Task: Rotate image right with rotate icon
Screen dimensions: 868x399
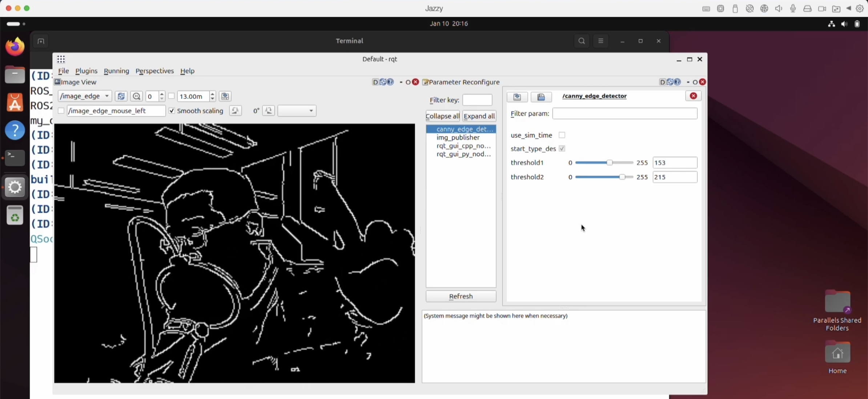Action: pos(269,111)
